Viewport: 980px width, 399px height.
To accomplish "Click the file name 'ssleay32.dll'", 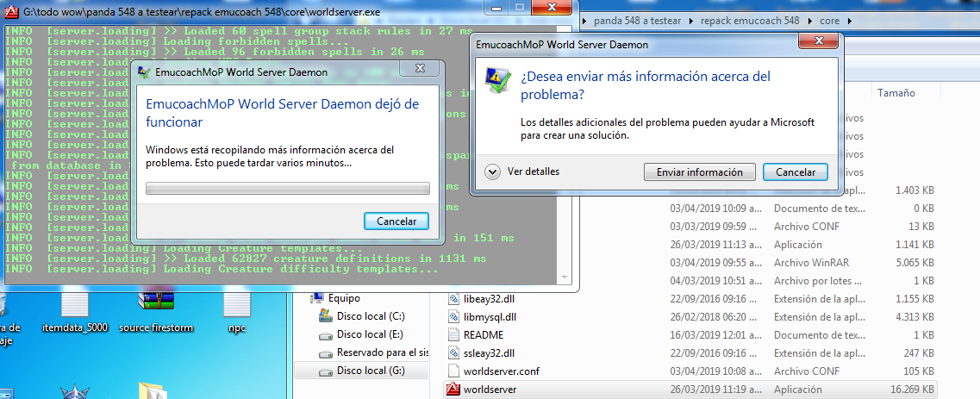I will pos(489,352).
